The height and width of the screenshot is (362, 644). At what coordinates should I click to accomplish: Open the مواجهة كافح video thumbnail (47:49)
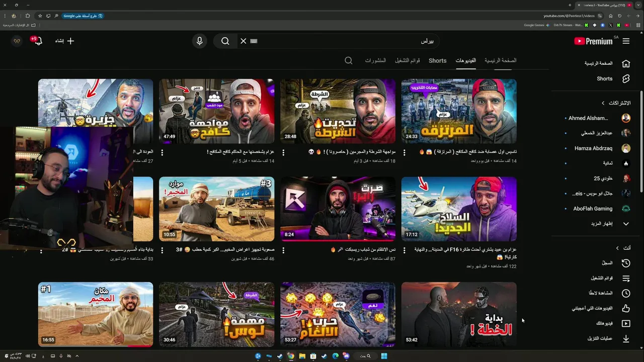tap(216, 111)
